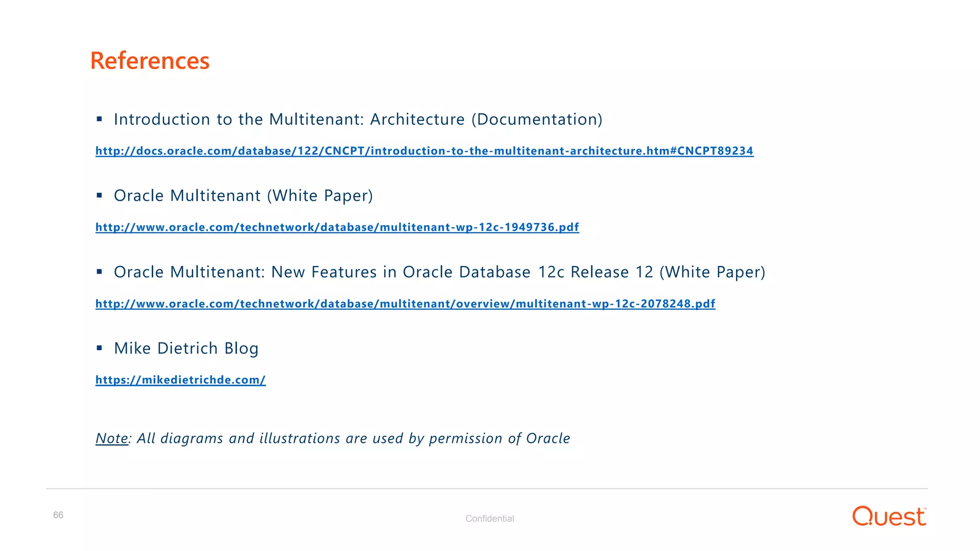Click the underlined 'Note' word
This screenshot has width=980, height=551.
point(112,438)
